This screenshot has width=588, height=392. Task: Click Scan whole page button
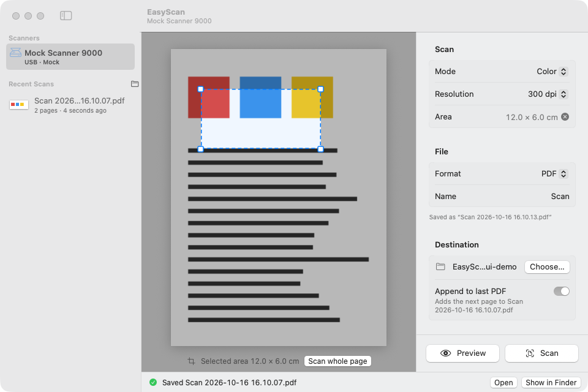337,361
